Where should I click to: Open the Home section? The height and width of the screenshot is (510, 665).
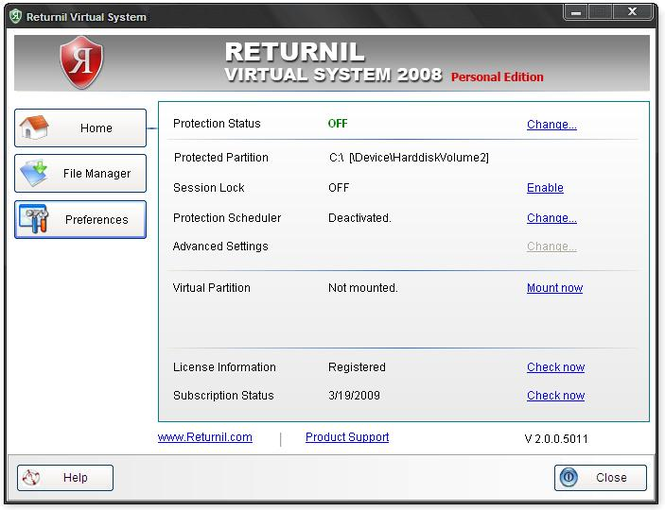pos(80,128)
